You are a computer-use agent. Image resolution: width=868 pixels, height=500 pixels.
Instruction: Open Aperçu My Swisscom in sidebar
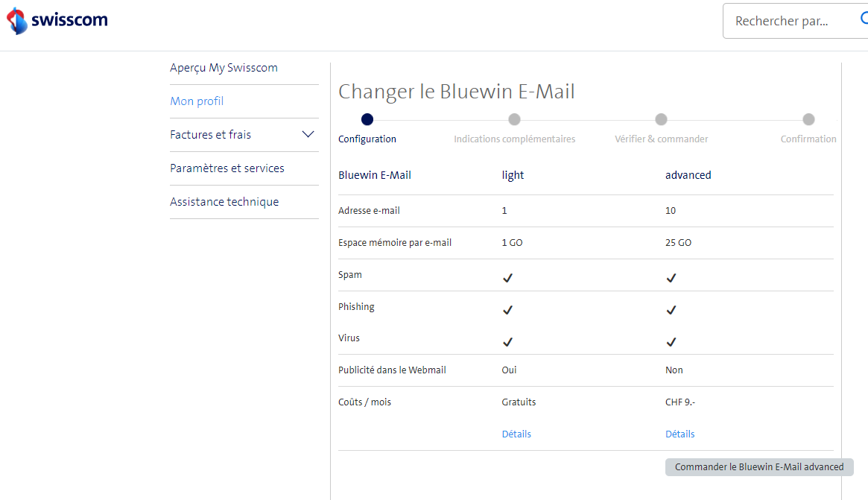[224, 68]
